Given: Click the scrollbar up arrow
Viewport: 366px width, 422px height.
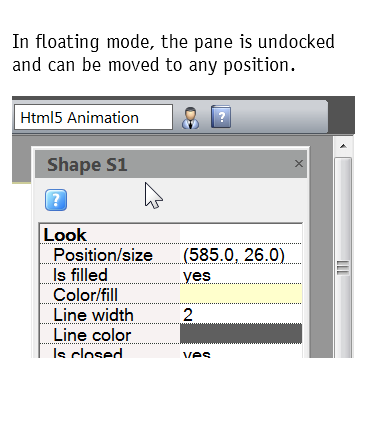Looking at the screenshot, I should (x=343, y=146).
